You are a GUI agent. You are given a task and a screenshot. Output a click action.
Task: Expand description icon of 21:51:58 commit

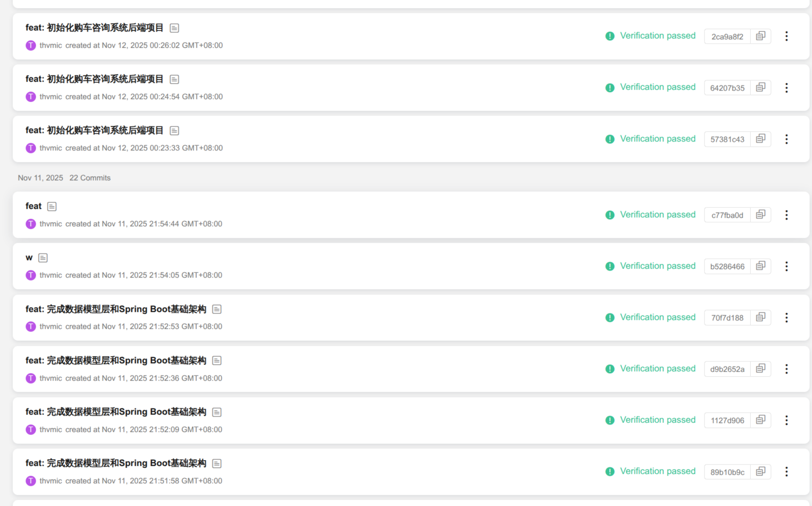(217, 463)
